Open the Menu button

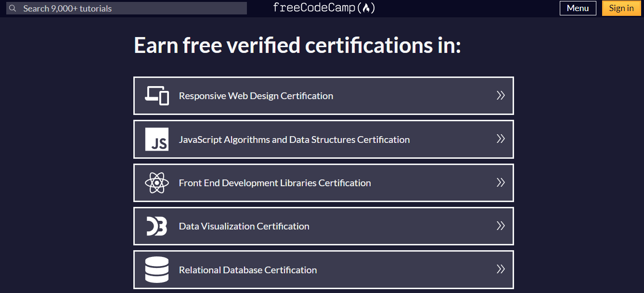pyautogui.click(x=578, y=8)
